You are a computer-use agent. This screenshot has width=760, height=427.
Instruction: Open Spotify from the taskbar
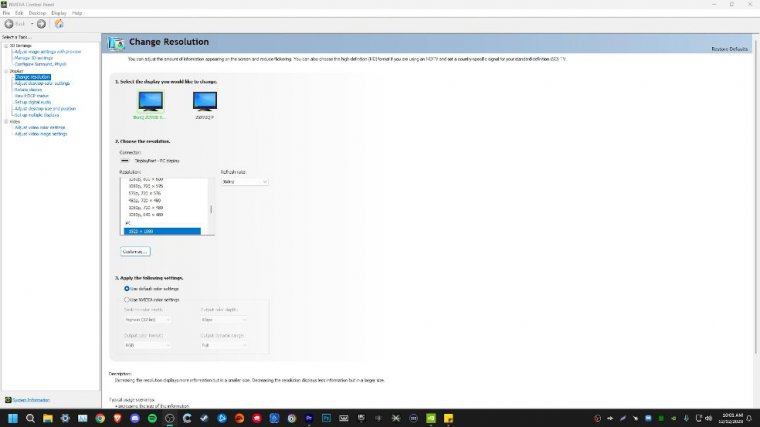pyautogui.click(x=152, y=418)
